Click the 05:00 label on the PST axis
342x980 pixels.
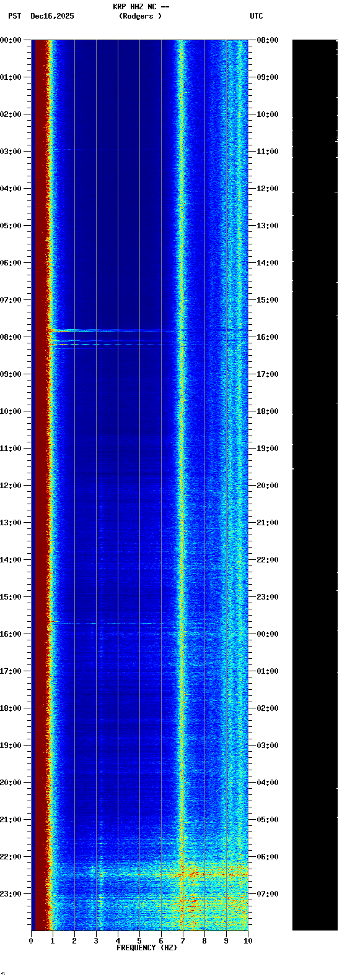point(11,226)
